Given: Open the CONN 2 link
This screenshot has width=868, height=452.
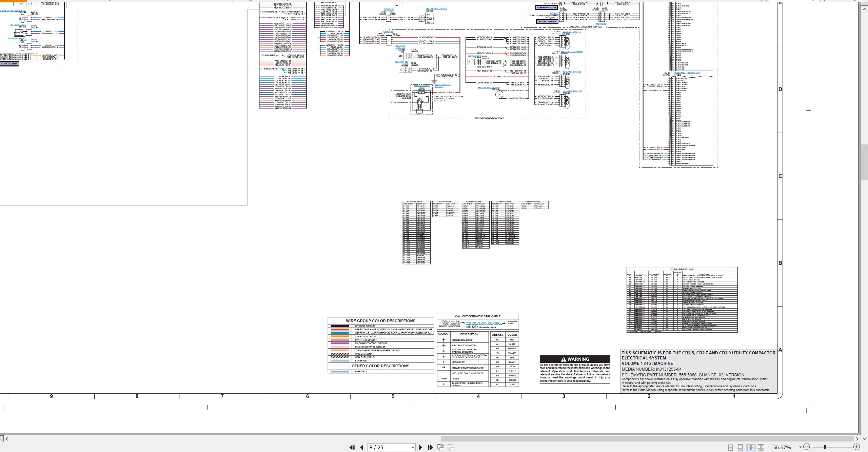Looking at the screenshot, I should (x=554, y=14).
